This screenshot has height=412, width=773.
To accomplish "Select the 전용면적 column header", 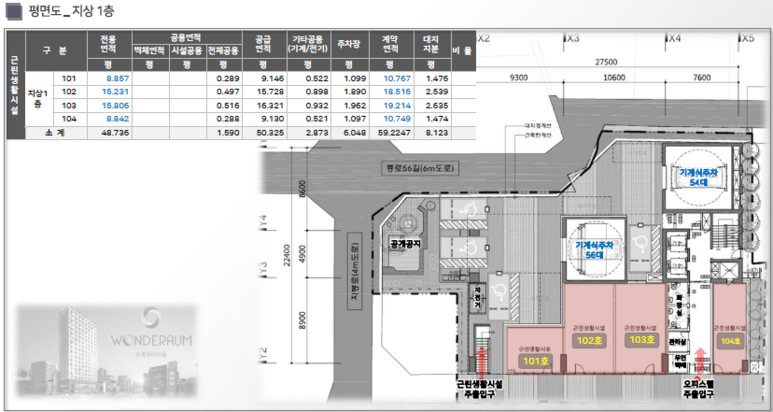I will [x=109, y=45].
